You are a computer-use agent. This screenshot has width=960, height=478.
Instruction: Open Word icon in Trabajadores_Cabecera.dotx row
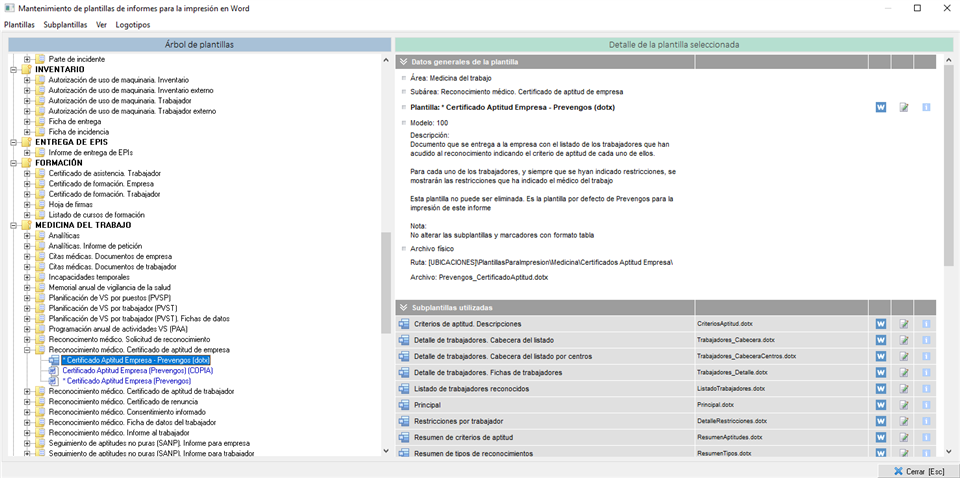pos(881,340)
